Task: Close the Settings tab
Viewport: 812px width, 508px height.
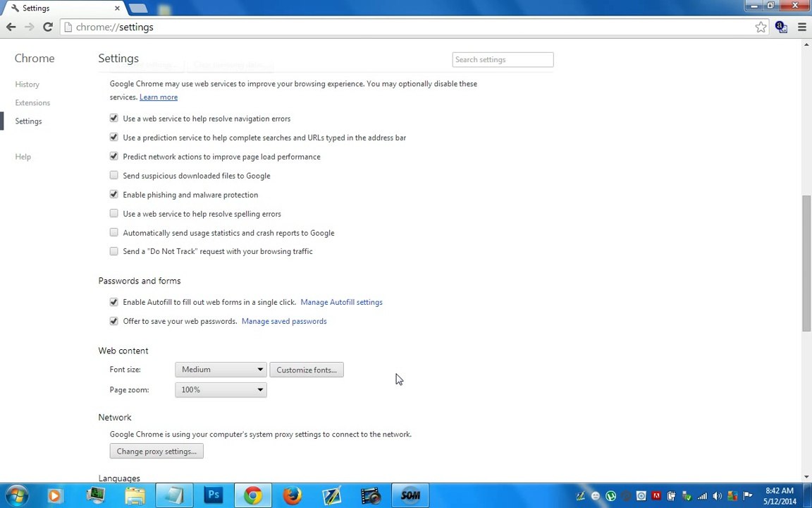Action: [x=117, y=8]
